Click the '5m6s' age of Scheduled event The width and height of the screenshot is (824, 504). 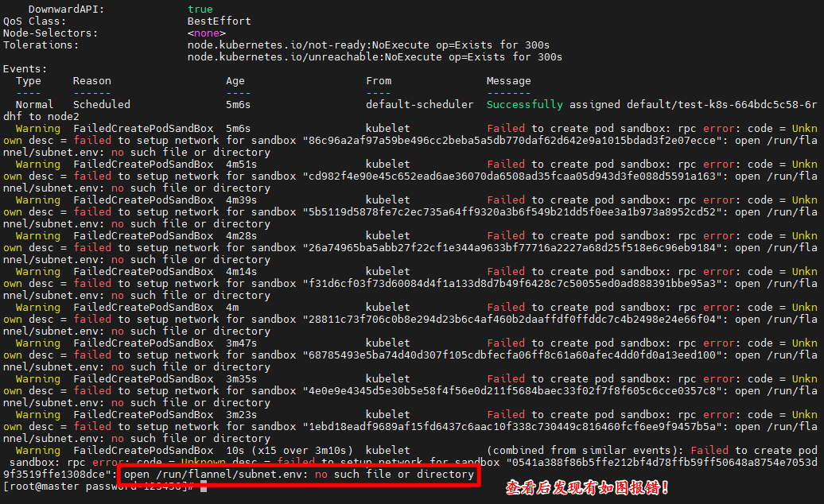click(x=238, y=104)
